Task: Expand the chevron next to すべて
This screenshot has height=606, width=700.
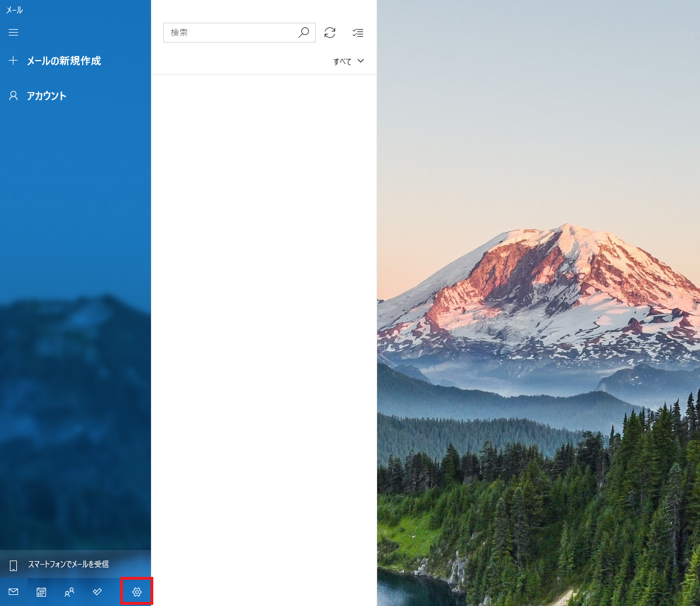Action: click(361, 61)
